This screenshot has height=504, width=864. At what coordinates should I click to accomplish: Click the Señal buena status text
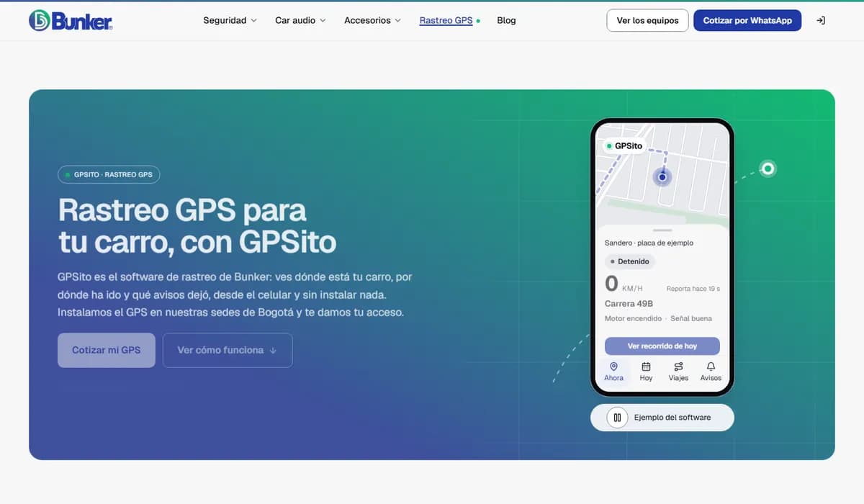click(x=691, y=318)
